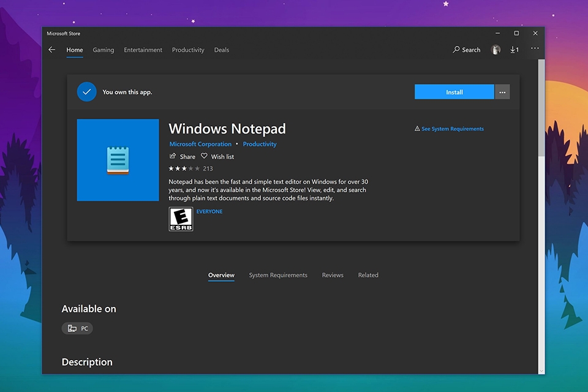Click the ESRB Everyone rating icon
The width and height of the screenshot is (588, 392).
(x=180, y=219)
